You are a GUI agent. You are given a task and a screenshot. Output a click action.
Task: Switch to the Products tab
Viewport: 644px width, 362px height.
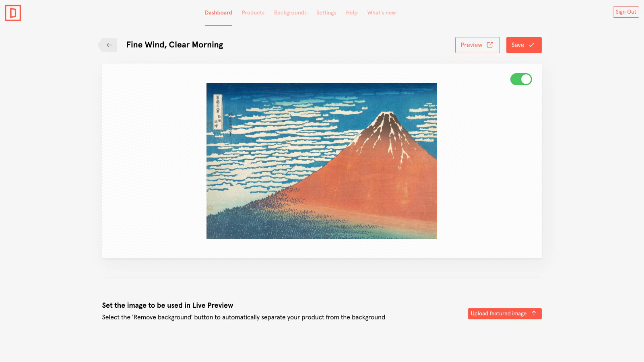point(253,12)
